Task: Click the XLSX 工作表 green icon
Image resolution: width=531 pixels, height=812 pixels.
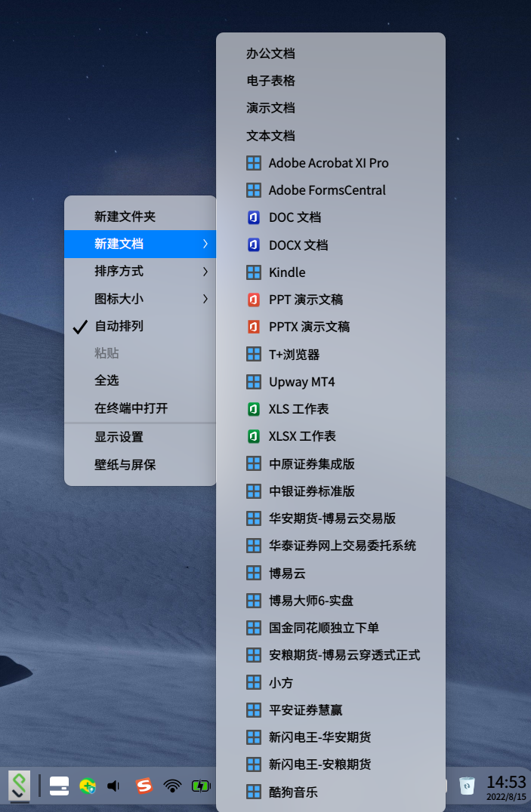Action: [254, 436]
